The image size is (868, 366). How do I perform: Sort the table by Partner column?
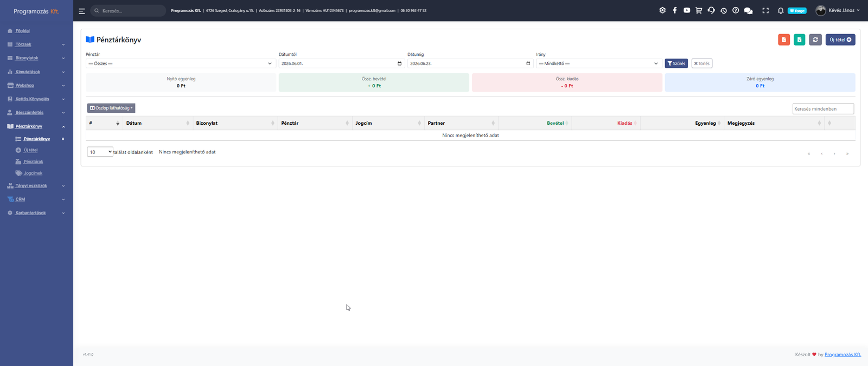[461, 123]
